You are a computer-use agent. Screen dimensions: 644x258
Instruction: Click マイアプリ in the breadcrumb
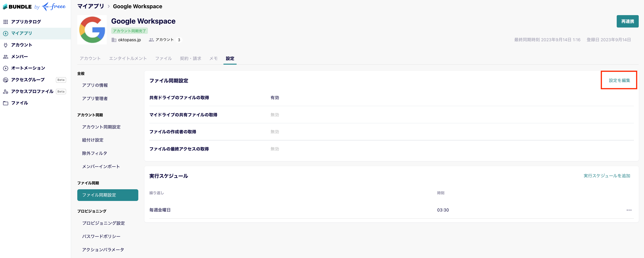(91, 6)
